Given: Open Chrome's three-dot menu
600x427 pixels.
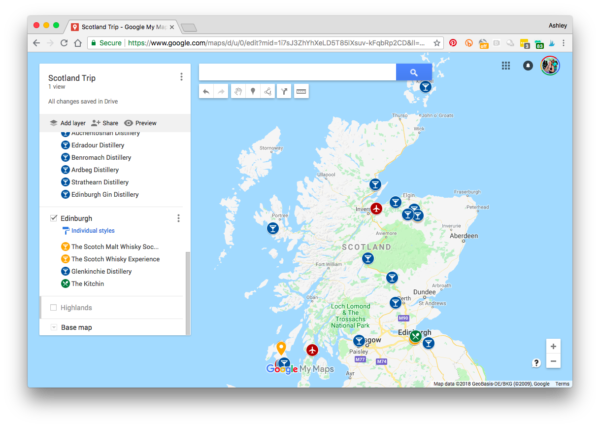Looking at the screenshot, I should 564,43.
